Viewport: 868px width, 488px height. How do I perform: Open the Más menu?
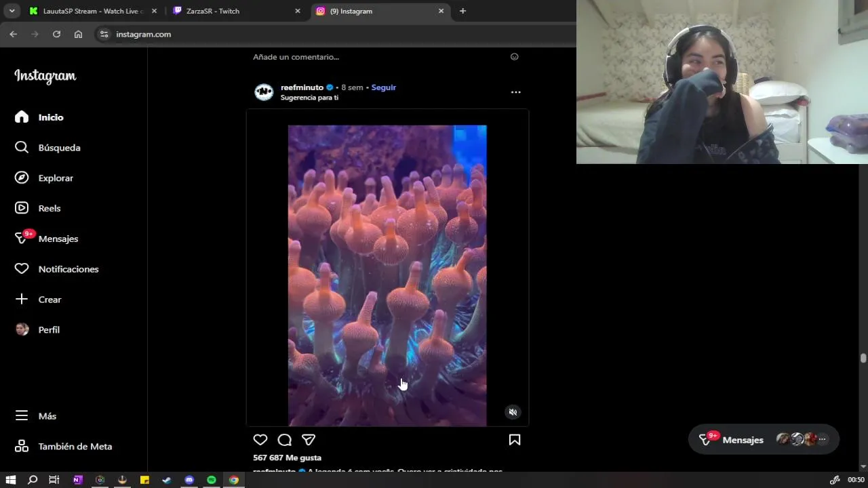click(35, 416)
